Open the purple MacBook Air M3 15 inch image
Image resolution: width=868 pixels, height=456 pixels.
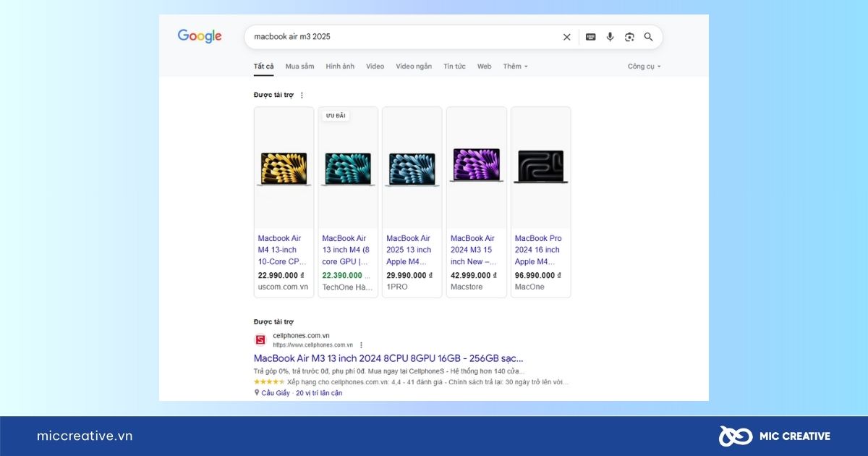pos(477,165)
